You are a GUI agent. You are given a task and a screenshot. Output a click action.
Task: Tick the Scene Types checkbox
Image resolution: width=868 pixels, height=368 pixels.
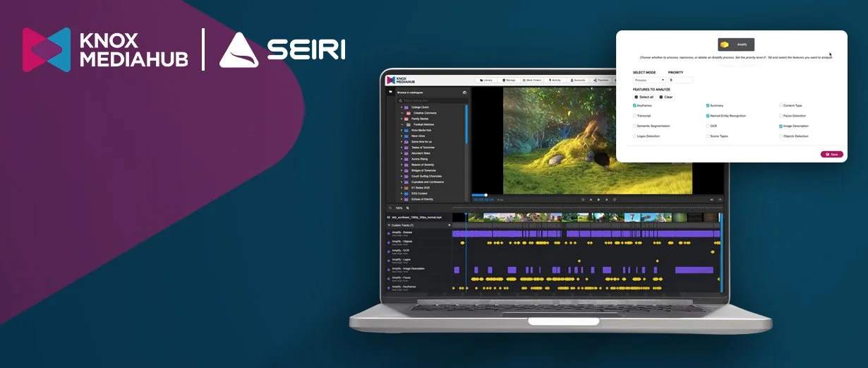click(x=708, y=136)
